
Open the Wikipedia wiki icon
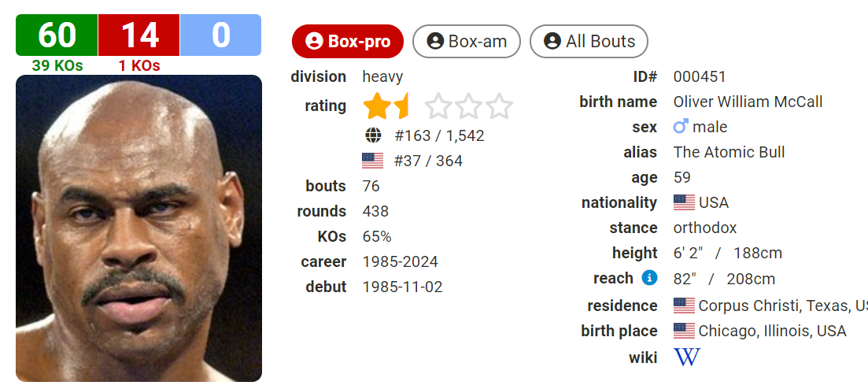686,357
